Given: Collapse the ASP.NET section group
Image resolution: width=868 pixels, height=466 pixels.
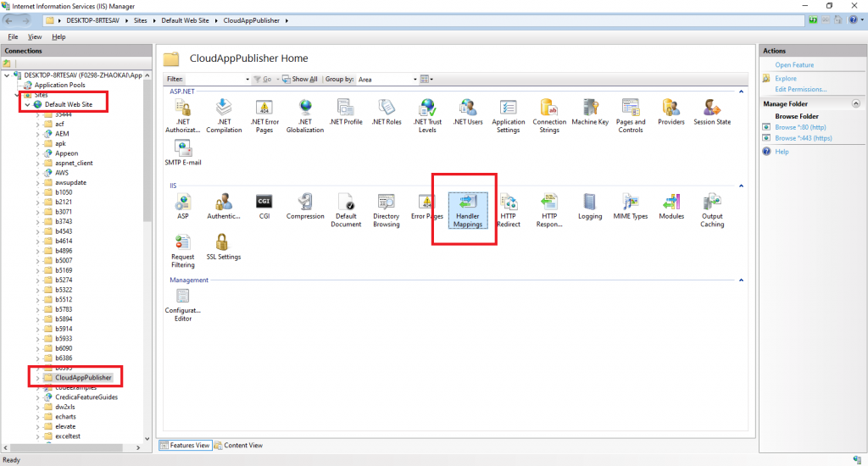Looking at the screenshot, I should pos(743,91).
